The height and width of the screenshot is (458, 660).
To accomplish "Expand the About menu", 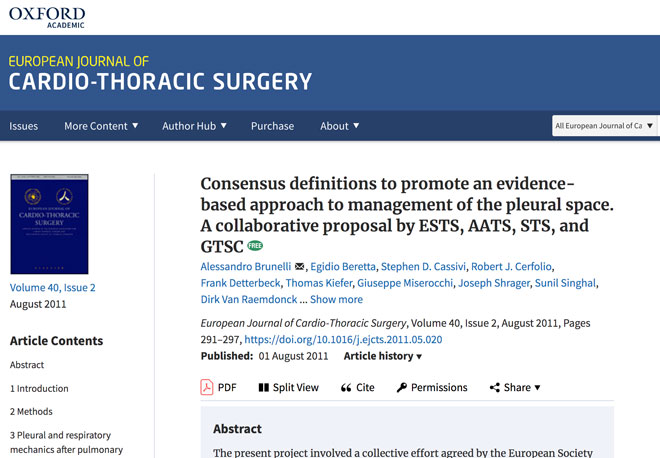I will coord(340,126).
